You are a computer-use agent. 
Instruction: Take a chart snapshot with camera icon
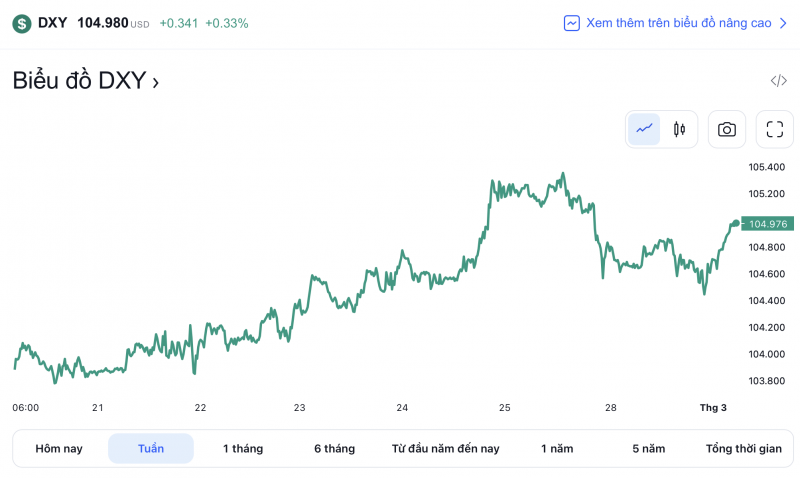click(727, 129)
